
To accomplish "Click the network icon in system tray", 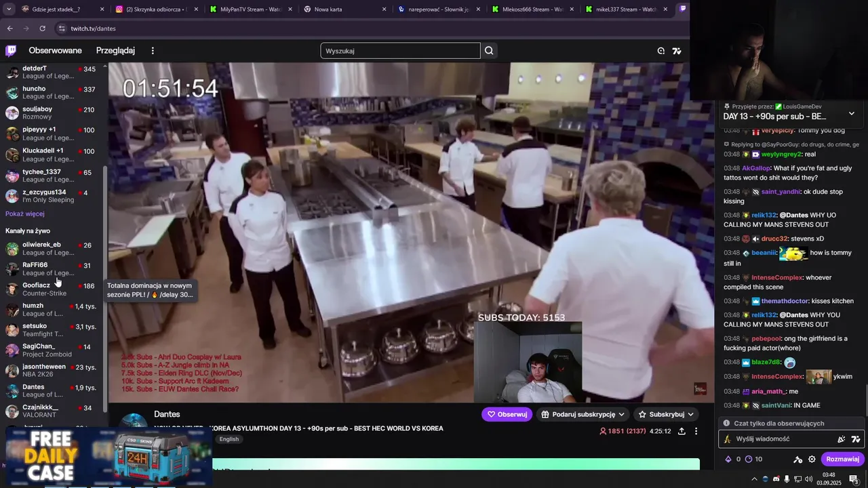I will 797,479.
